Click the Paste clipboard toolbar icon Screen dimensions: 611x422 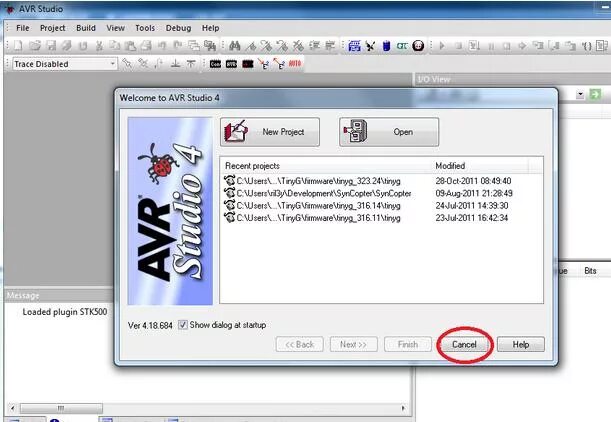click(x=130, y=46)
